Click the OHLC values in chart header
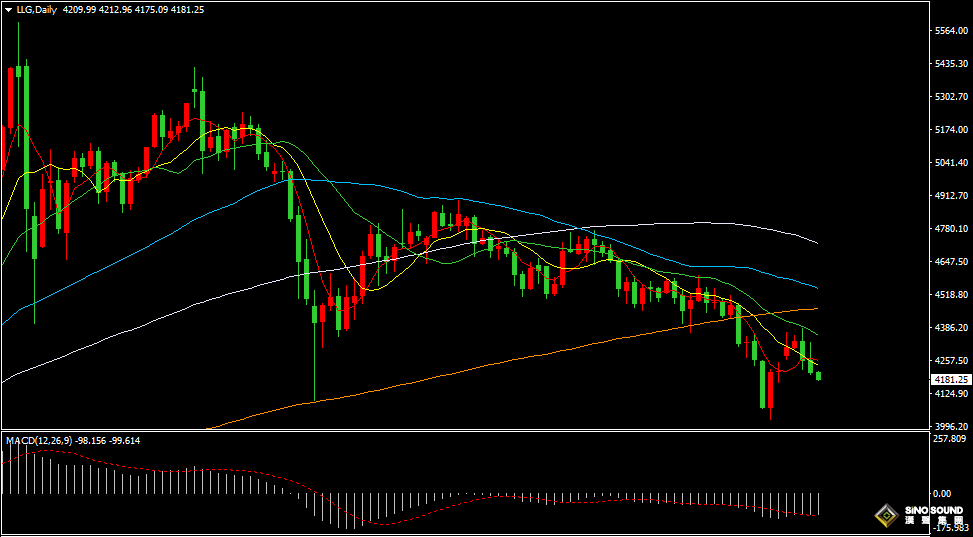Image resolution: width=973 pixels, height=537 pixels. pos(133,9)
